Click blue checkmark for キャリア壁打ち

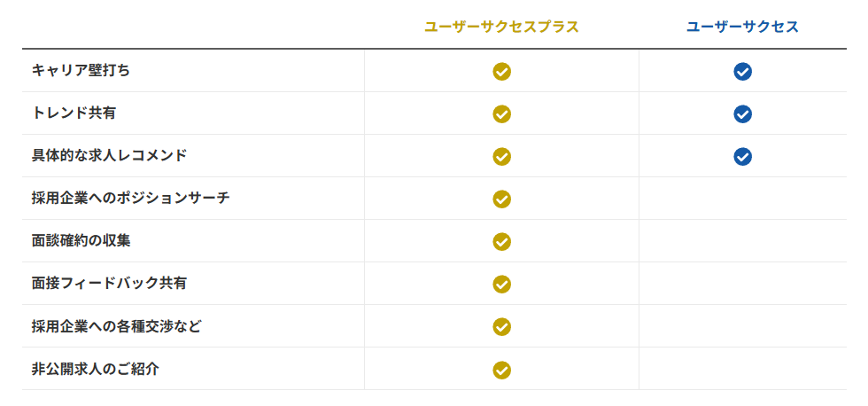tap(742, 72)
